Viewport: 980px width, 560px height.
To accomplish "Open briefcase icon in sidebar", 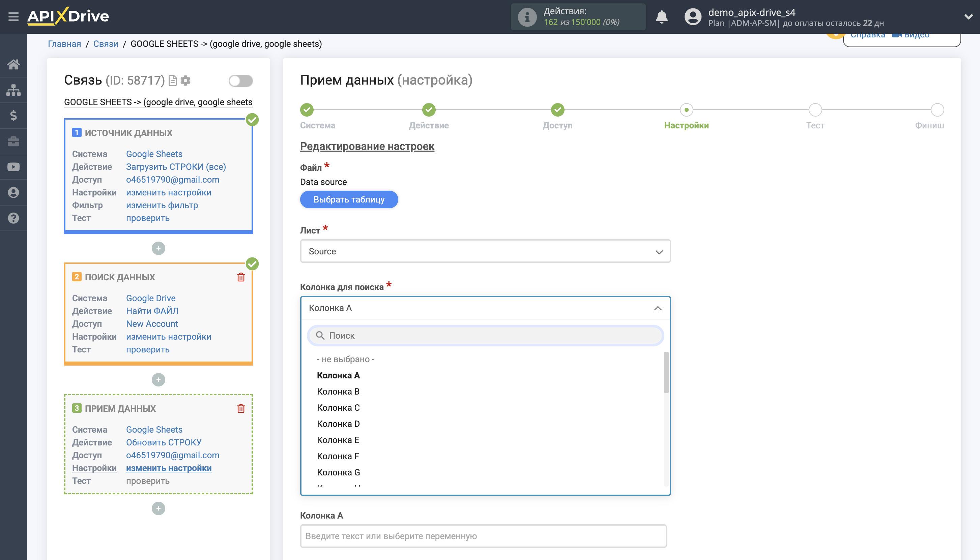I will 13,141.
